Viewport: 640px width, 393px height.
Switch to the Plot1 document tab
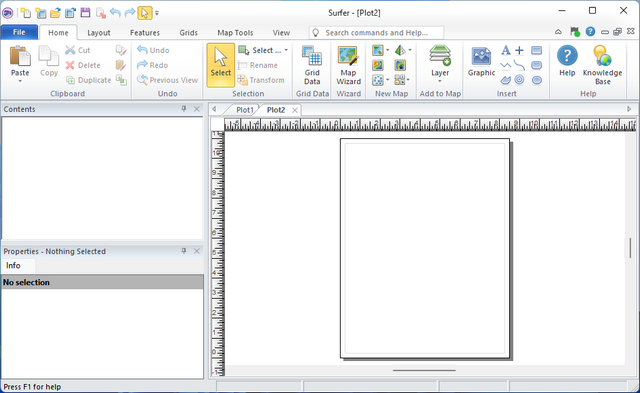[244, 110]
